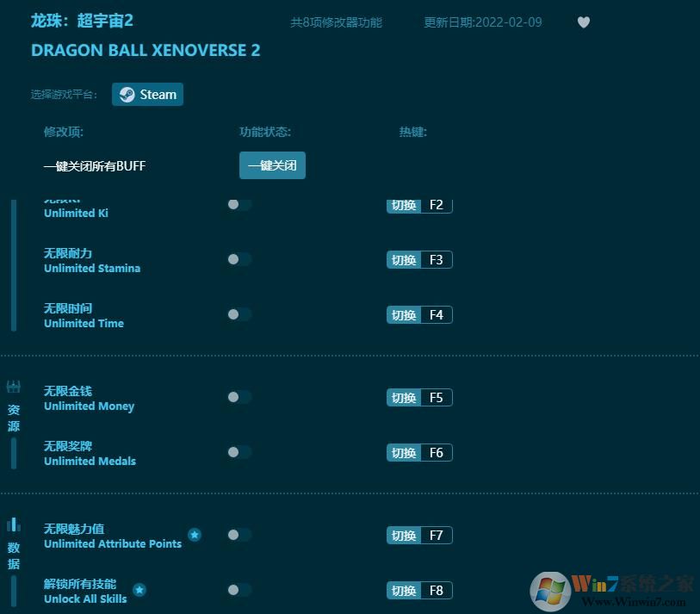
Task: Turn on the Unlimited Stamina switch
Action: pos(238,259)
